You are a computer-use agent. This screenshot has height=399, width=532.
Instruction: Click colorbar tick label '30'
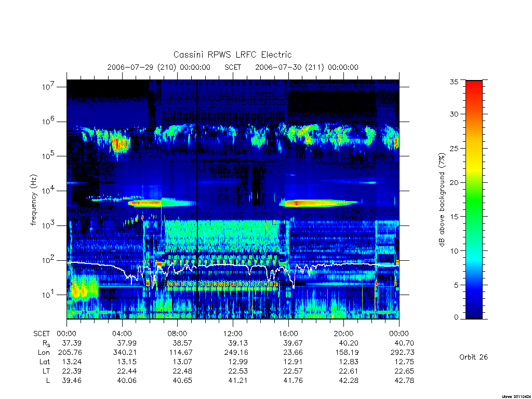[454, 114]
